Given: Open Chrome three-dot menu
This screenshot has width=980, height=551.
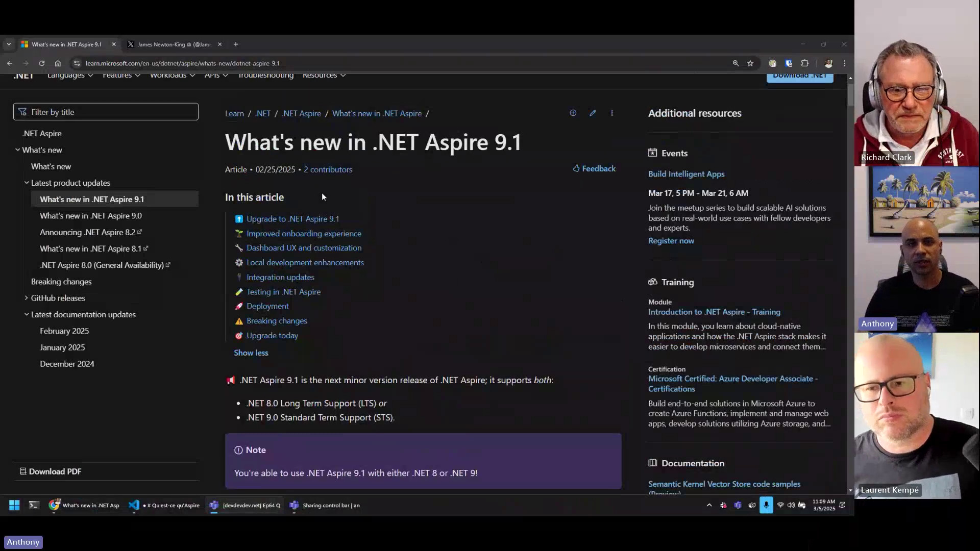Looking at the screenshot, I should (845, 63).
